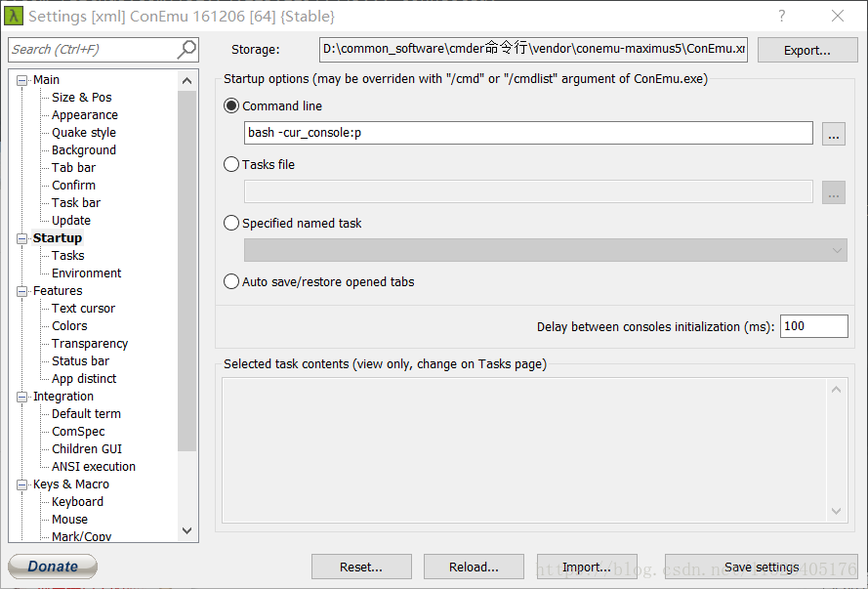Image resolution: width=868 pixels, height=589 pixels.
Task: Click the settings tree scrollbar thumb
Action: [187, 272]
